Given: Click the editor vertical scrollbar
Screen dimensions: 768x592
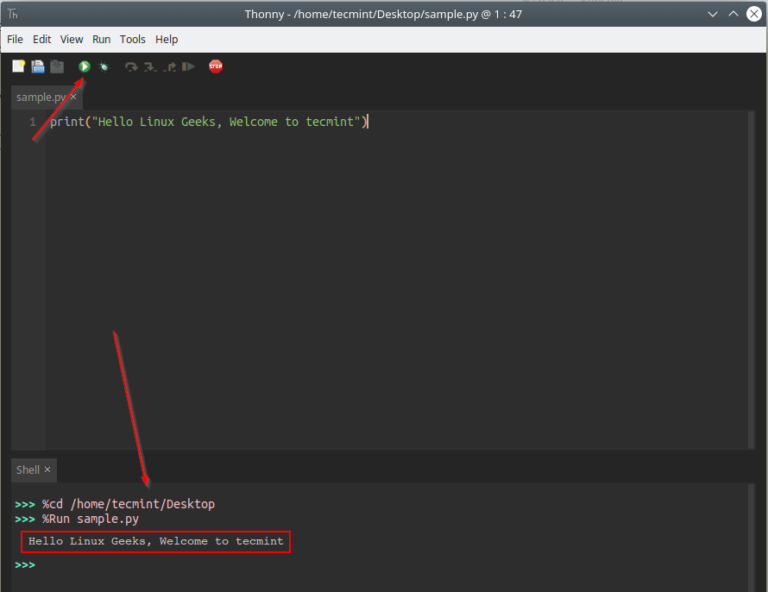Looking at the screenshot, I should 751,279.
